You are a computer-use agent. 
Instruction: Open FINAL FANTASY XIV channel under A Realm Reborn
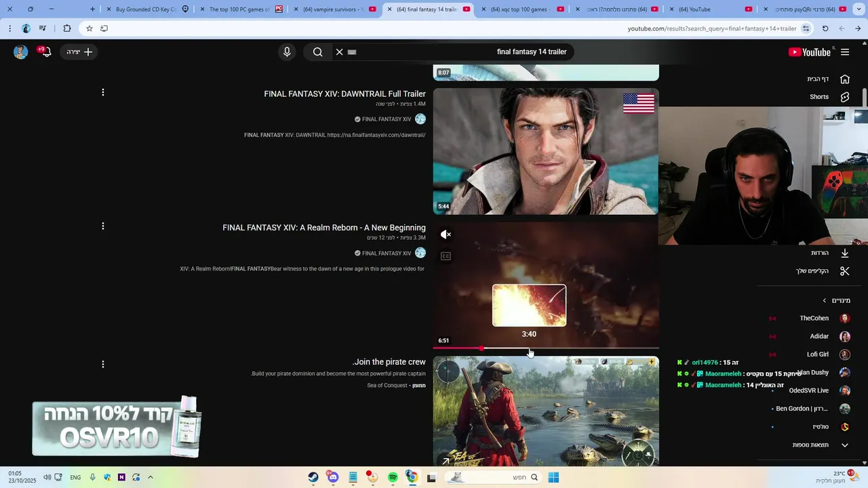tap(386, 253)
